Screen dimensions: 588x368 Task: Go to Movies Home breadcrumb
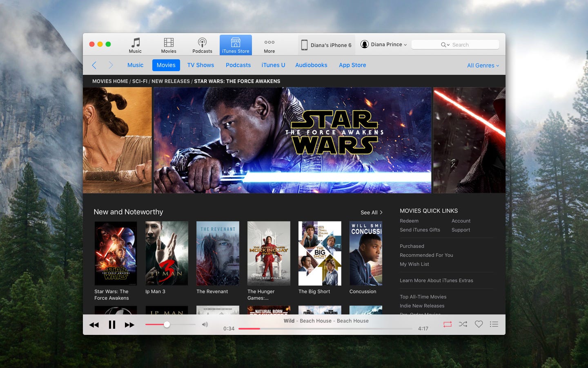click(x=110, y=81)
